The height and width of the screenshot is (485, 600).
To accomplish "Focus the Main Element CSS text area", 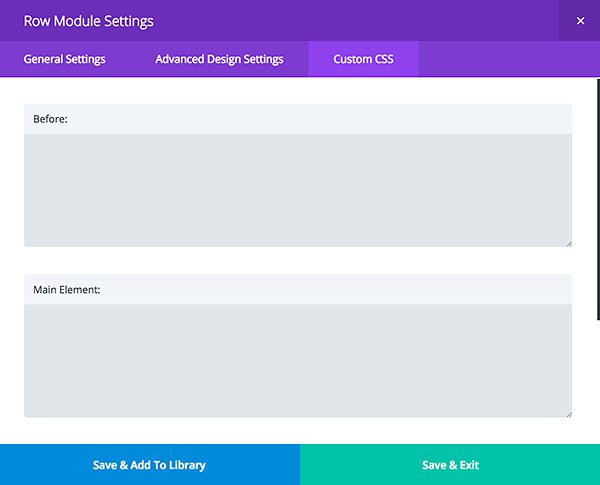I will [298, 360].
